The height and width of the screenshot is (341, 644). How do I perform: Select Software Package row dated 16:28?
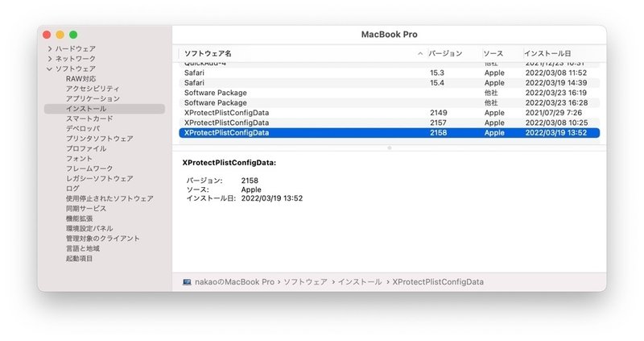click(390, 103)
